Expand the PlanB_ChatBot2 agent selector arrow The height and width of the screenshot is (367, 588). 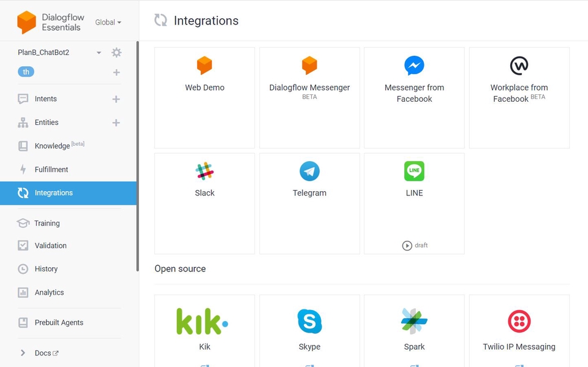point(99,53)
